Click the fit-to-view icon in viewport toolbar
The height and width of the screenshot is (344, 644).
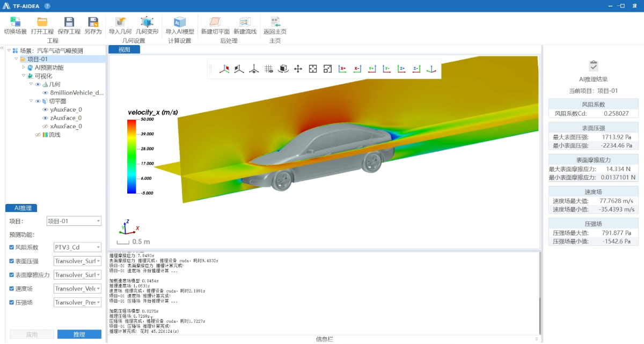coord(313,69)
